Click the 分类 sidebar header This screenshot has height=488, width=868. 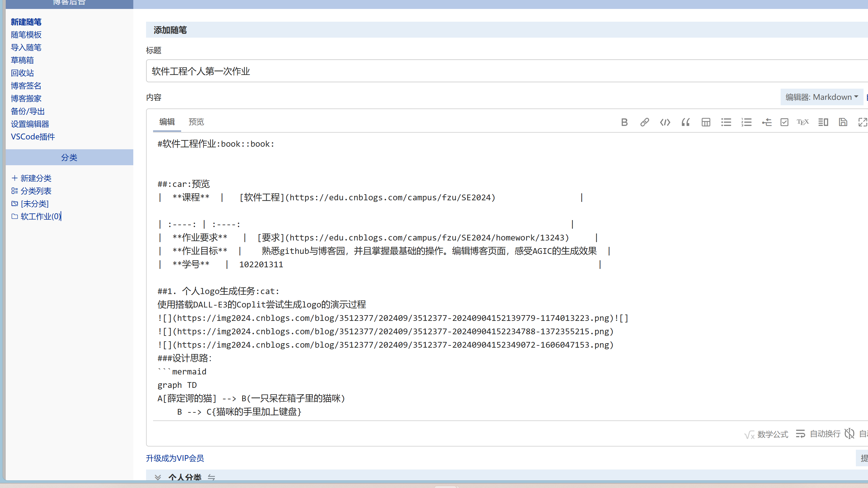coord(70,157)
